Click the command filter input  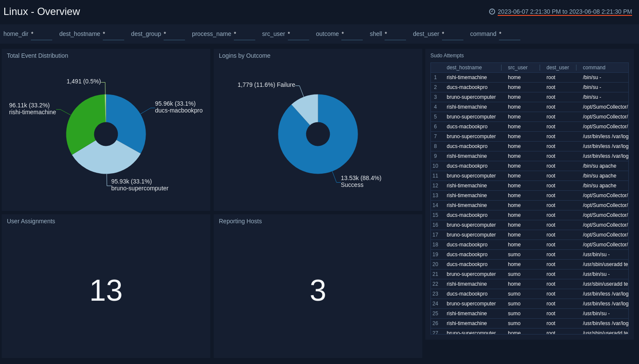point(509,36)
